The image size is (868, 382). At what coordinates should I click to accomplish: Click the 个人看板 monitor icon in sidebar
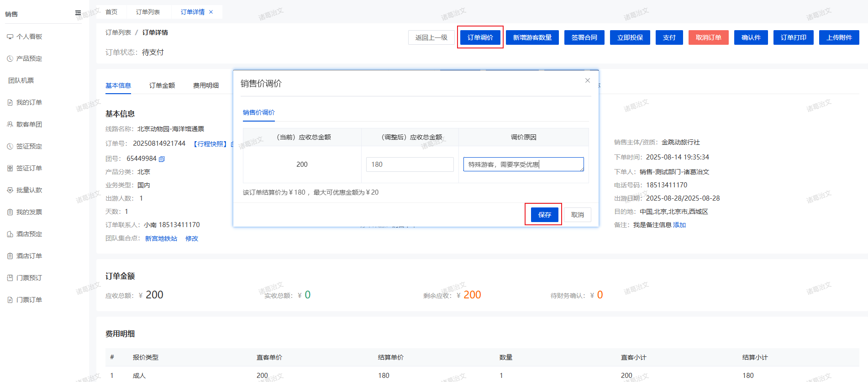[x=10, y=37]
